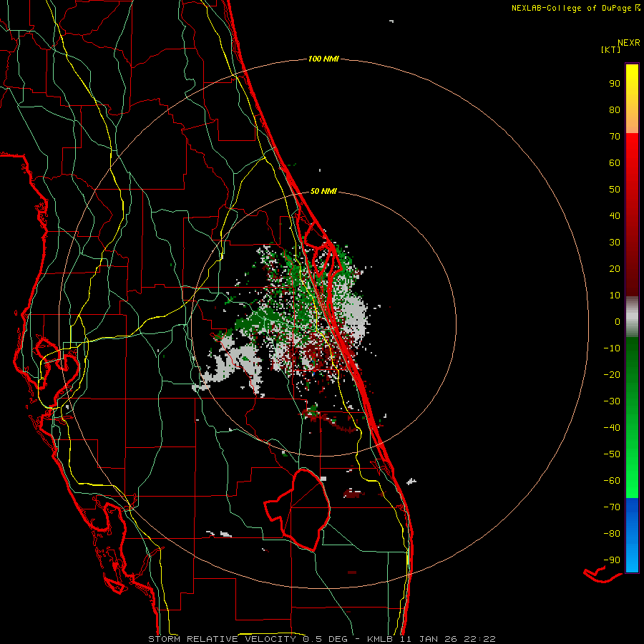
Task: Click the -40 value on velocity scale
Action: 612,428
